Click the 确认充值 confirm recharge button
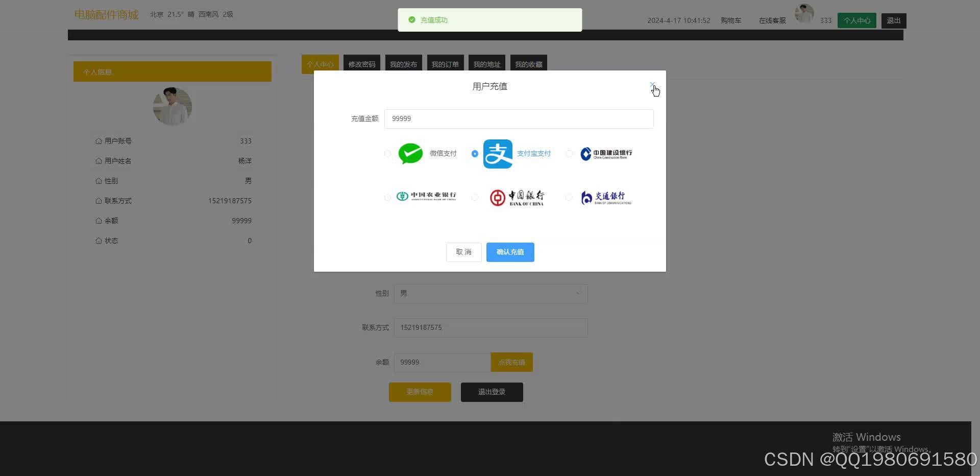The height and width of the screenshot is (476, 980). coord(510,252)
